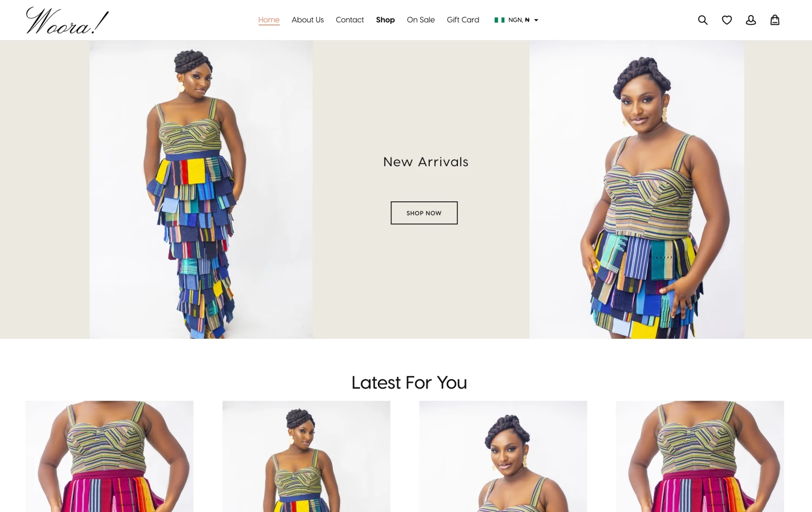This screenshot has width=812, height=512.
Task: Open the shopping bag cart icon
Action: [775, 20]
